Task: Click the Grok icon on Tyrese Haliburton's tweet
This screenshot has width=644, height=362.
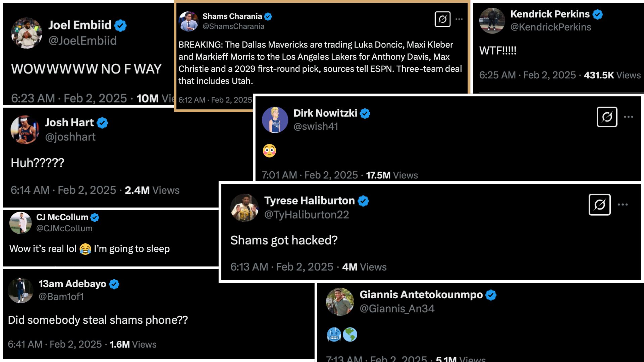Action: (x=599, y=204)
